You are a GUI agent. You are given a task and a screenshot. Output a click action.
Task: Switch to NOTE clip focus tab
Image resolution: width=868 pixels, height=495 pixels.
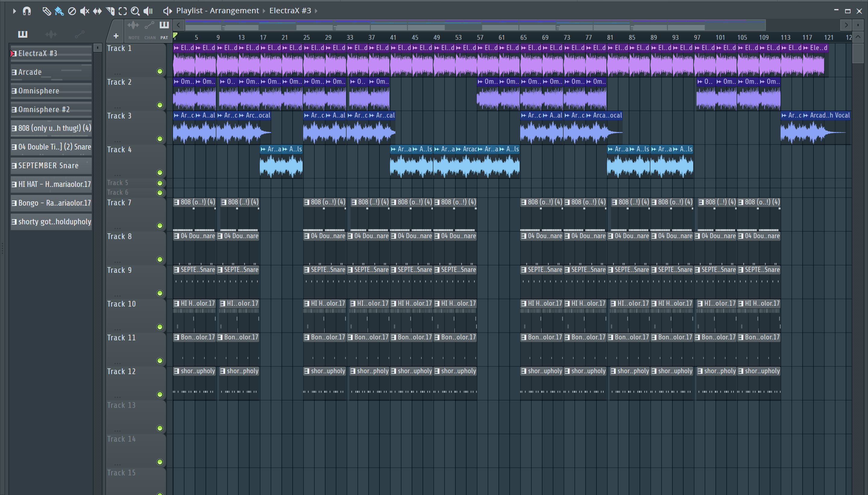click(134, 30)
